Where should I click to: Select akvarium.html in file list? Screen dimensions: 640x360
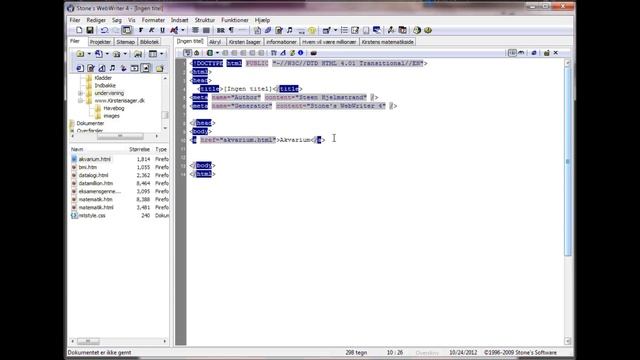[x=95, y=159]
